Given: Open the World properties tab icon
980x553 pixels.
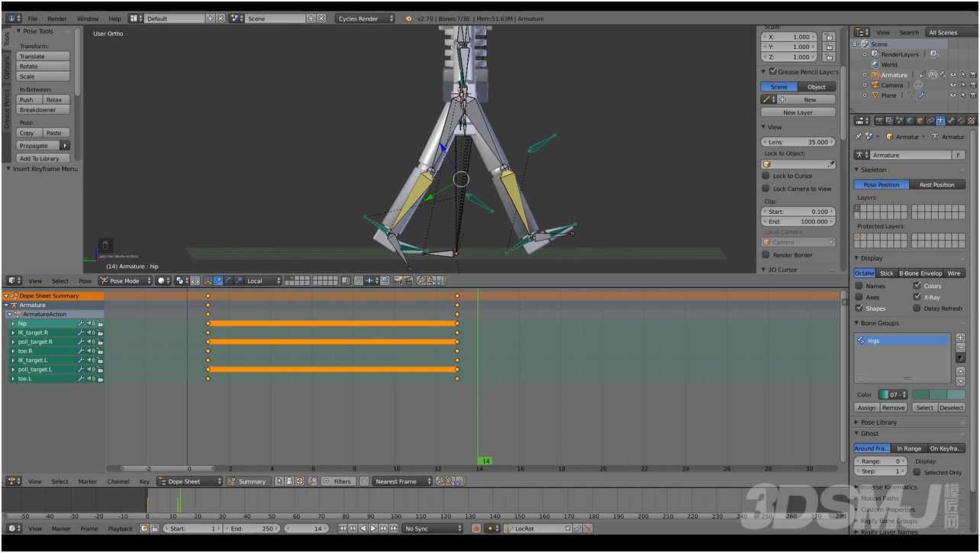Looking at the screenshot, I should pyautogui.click(x=910, y=121).
